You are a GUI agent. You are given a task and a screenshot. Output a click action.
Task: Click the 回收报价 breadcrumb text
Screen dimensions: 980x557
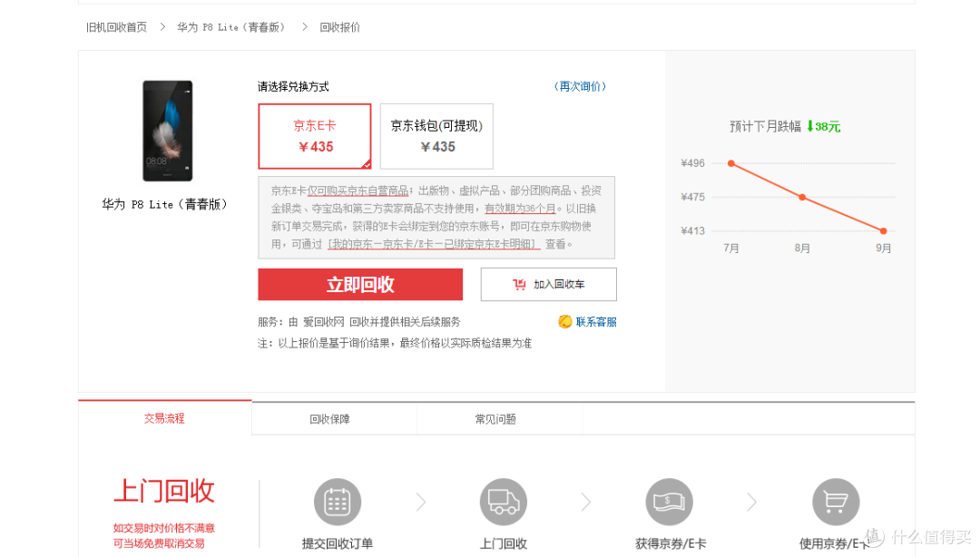click(x=340, y=27)
